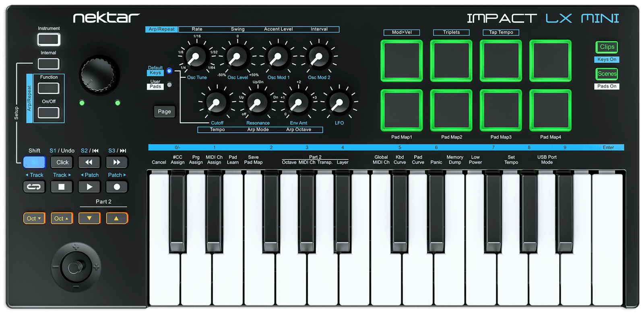Click the Enter label on blue strip
Image resolution: width=644 pixels, height=315 pixels.
(608, 148)
